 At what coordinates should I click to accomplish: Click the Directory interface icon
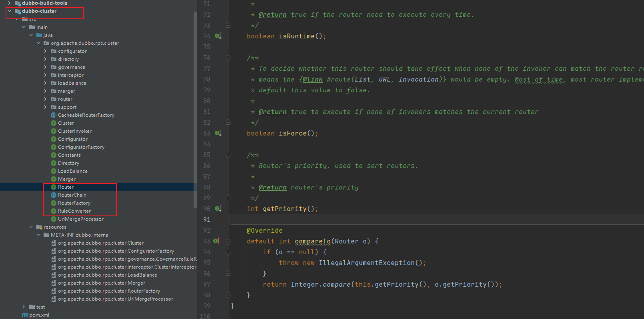pyautogui.click(x=54, y=163)
